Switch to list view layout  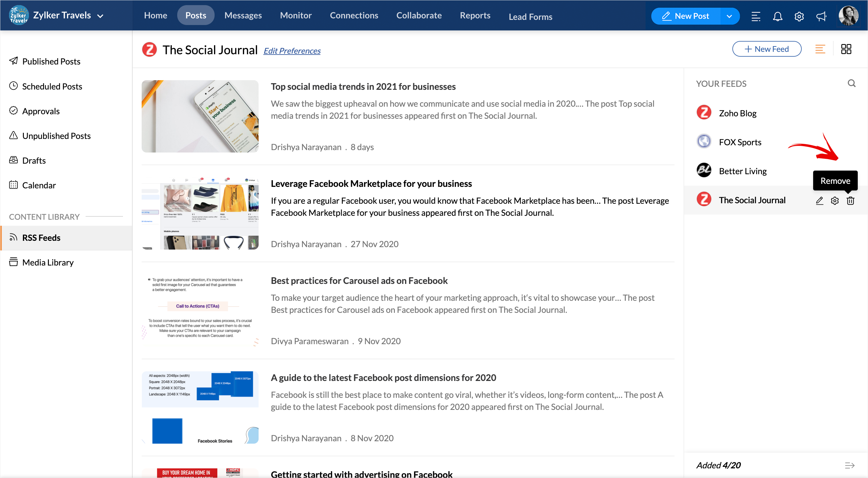(x=820, y=49)
